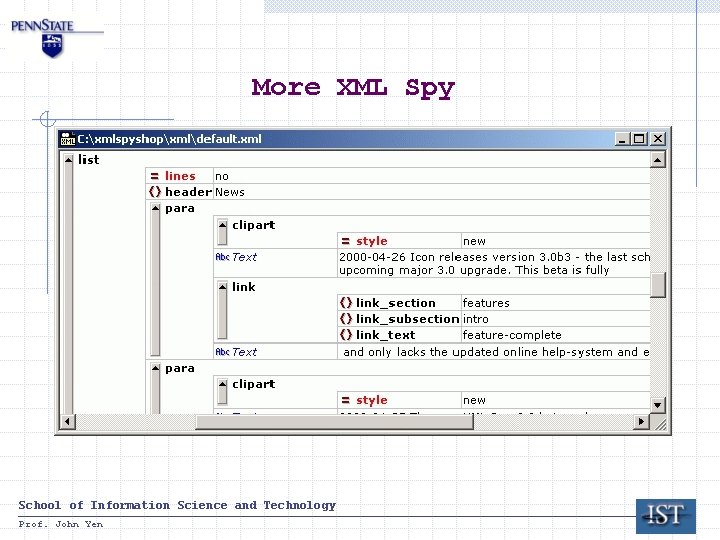Click the 'no' value of lines
The width and height of the screenshot is (720, 540).
click(x=222, y=176)
